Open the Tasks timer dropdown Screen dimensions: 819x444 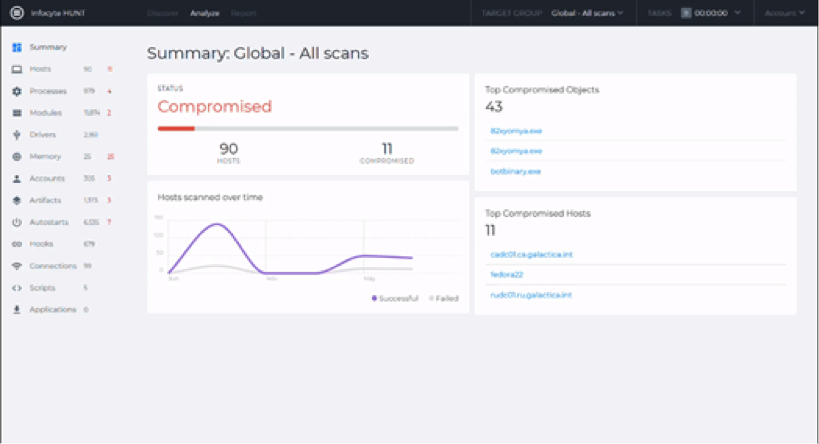(x=711, y=13)
